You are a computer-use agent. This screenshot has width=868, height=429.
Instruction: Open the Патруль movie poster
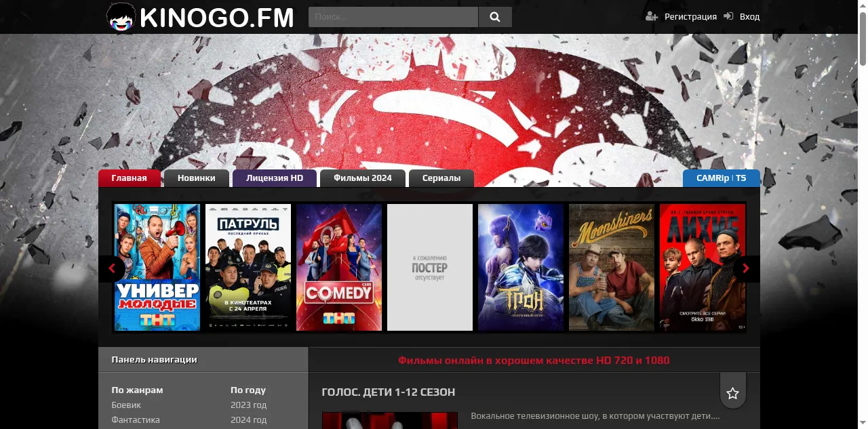[x=248, y=267]
